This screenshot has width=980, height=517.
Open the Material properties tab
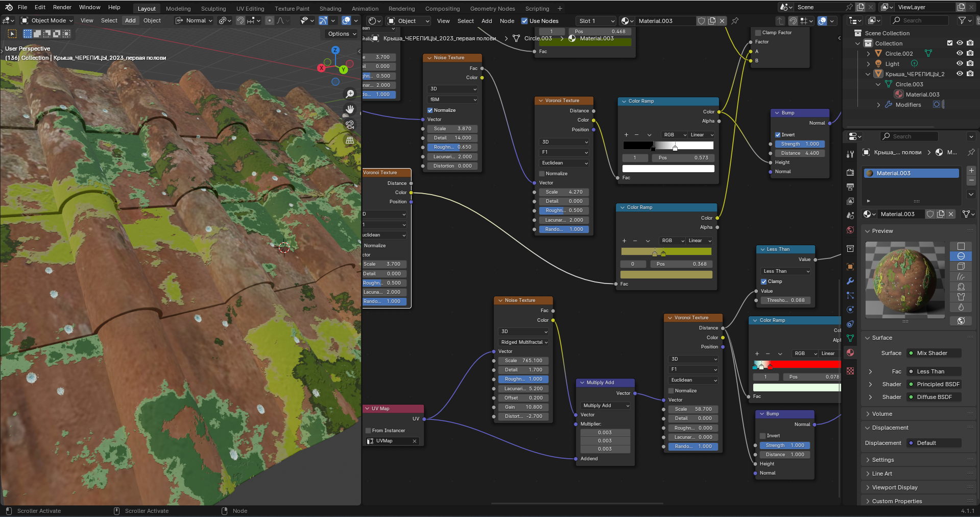(x=850, y=353)
